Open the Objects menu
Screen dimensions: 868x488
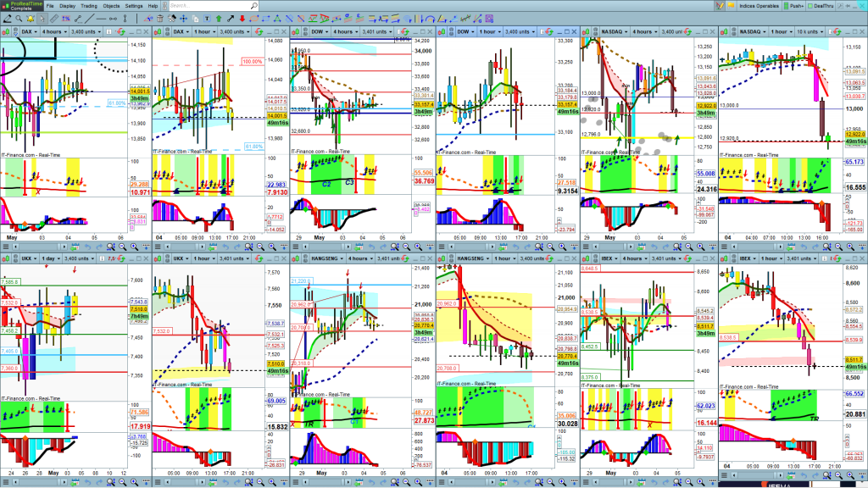coord(111,6)
